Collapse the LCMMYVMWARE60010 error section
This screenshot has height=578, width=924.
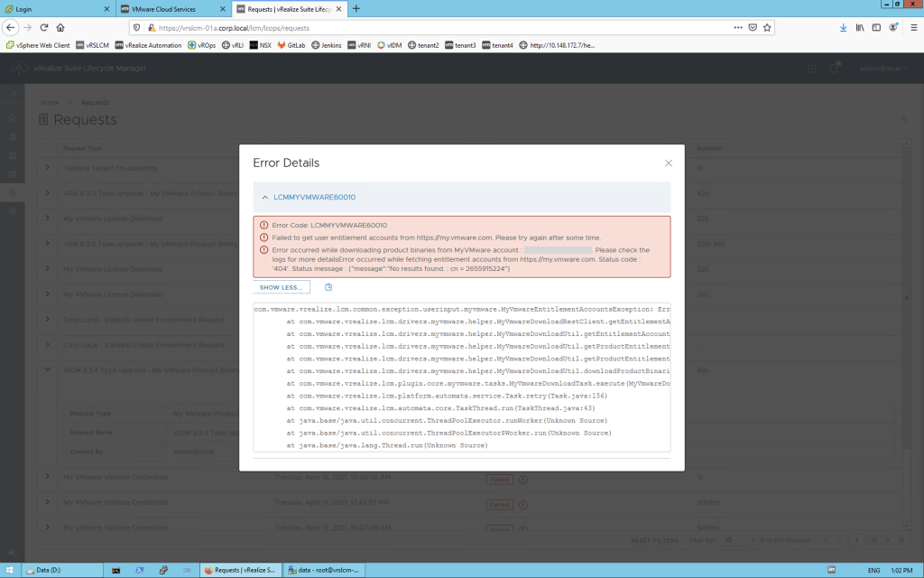click(x=265, y=197)
